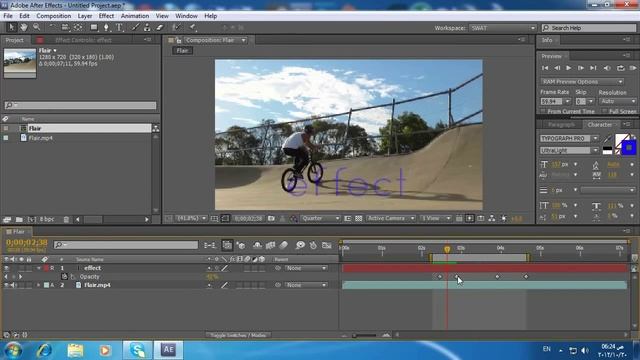This screenshot has height=360, width=640.
Task: Select the Unified Camera tool
Action: (x=65, y=27)
